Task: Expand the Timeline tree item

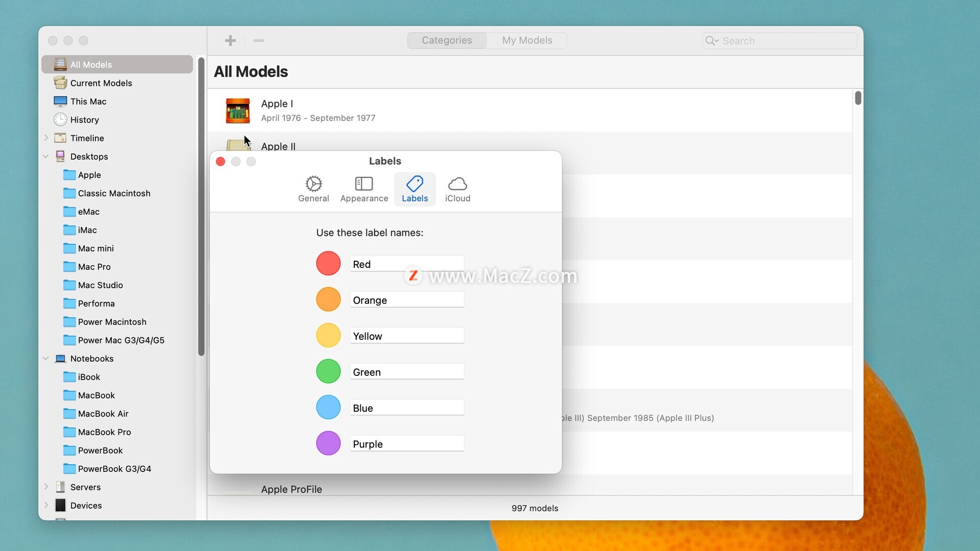Action: point(46,138)
